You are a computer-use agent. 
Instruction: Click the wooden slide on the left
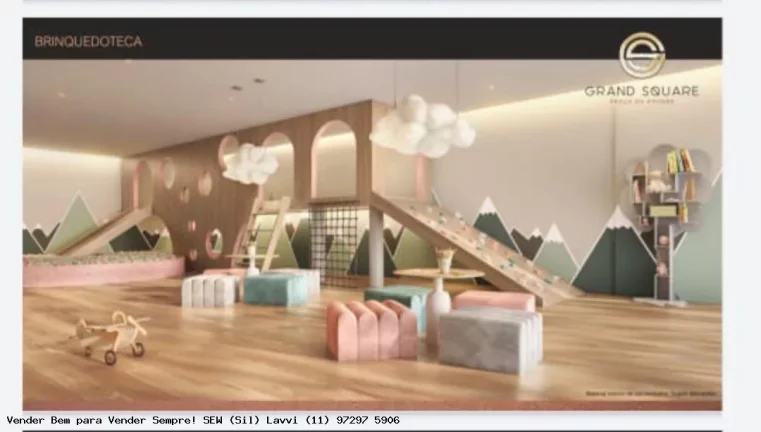coord(110,232)
